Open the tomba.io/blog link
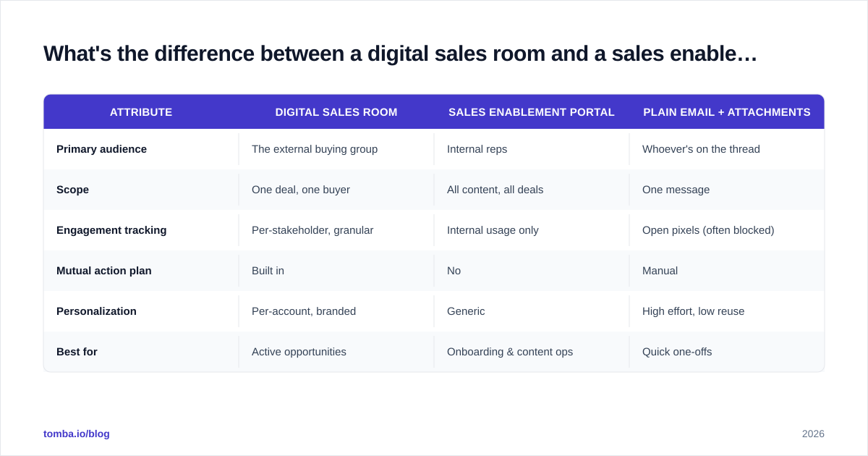The image size is (868, 456). coord(77,434)
